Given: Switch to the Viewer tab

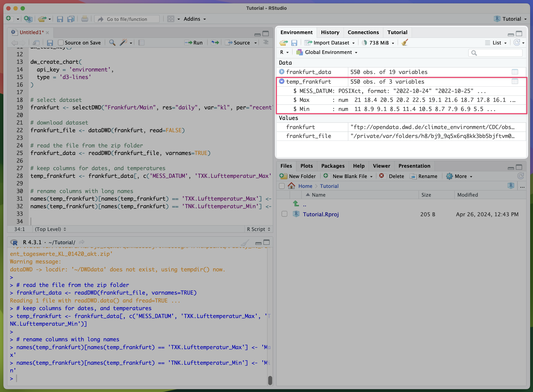Looking at the screenshot, I should (x=381, y=166).
